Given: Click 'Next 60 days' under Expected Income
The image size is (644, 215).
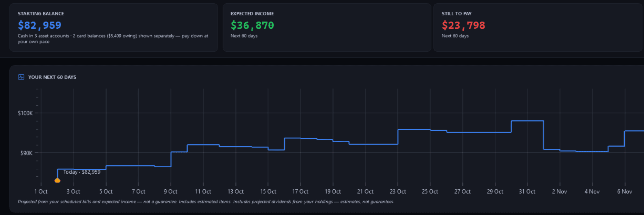Looking at the screenshot, I should pos(244,36).
